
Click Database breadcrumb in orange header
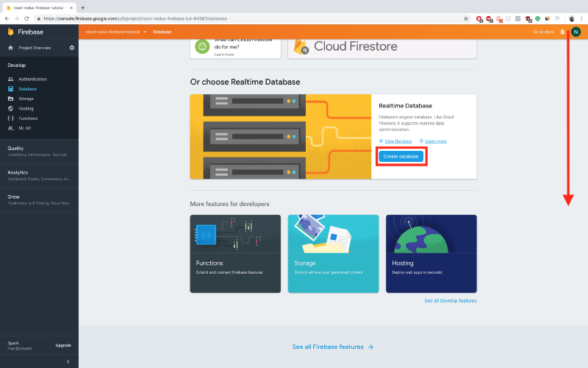(162, 32)
